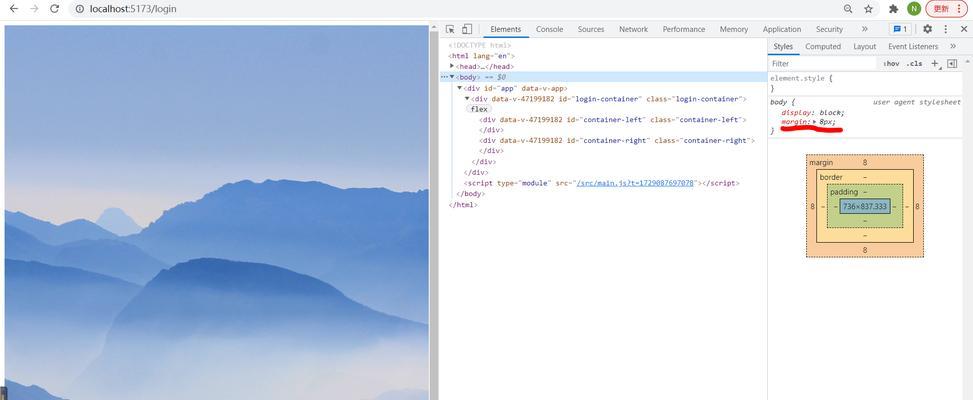
Task: Open the Performance tab
Action: click(x=684, y=29)
